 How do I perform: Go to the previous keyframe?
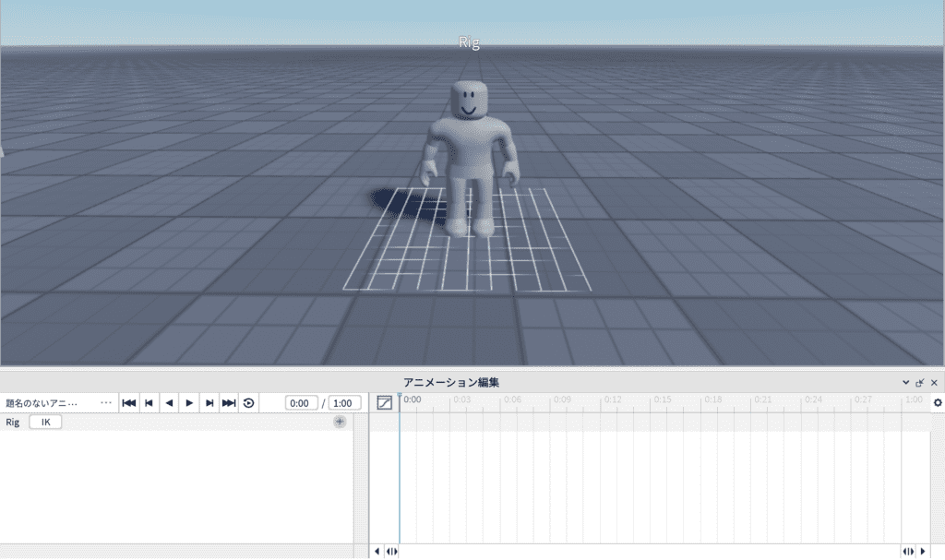[x=149, y=403]
